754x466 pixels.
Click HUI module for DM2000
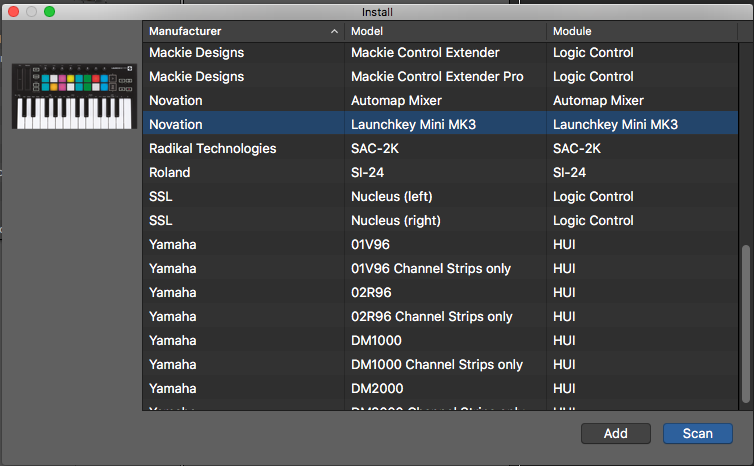[x=564, y=389]
